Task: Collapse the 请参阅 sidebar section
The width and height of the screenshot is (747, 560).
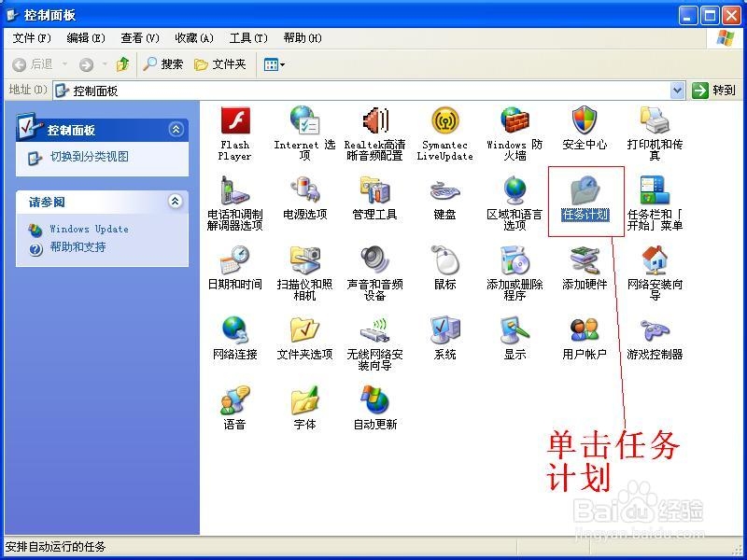Action: click(176, 202)
